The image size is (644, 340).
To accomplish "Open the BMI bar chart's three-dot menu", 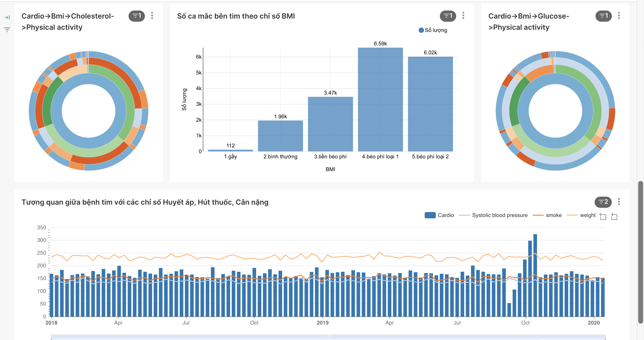I will click(x=463, y=16).
